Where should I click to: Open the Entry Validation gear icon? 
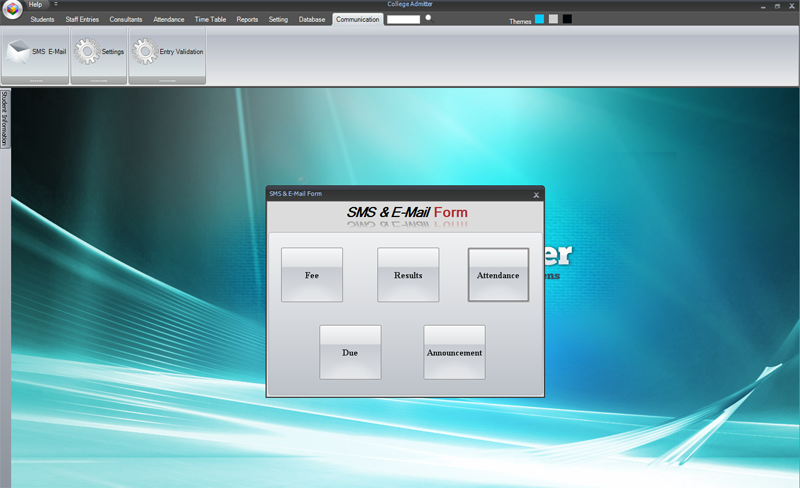click(145, 51)
